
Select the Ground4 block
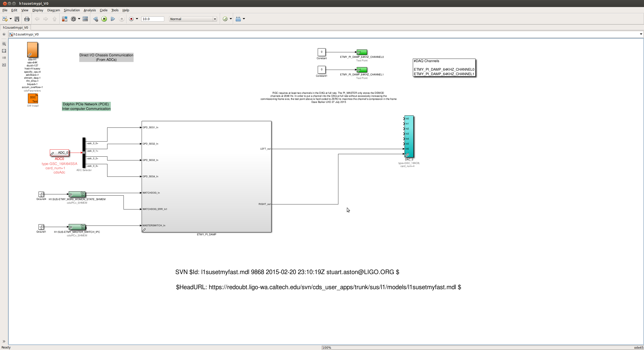coord(41,194)
